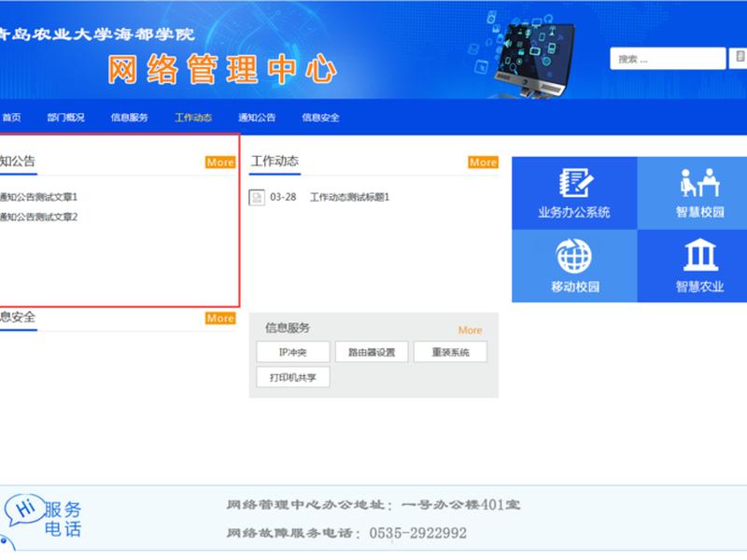Open article 工作动态测试标题1
The width and height of the screenshot is (747, 560).
pyautogui.click(x=349, y=197)
